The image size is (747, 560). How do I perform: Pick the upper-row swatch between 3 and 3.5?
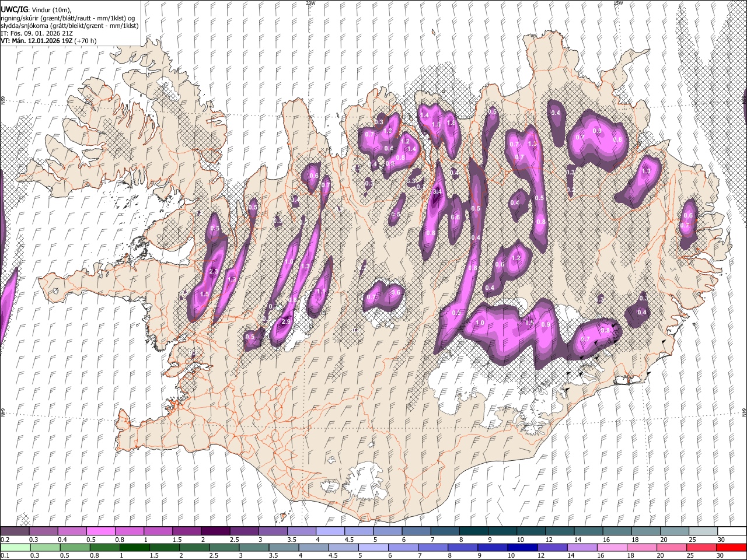[273, 531]
